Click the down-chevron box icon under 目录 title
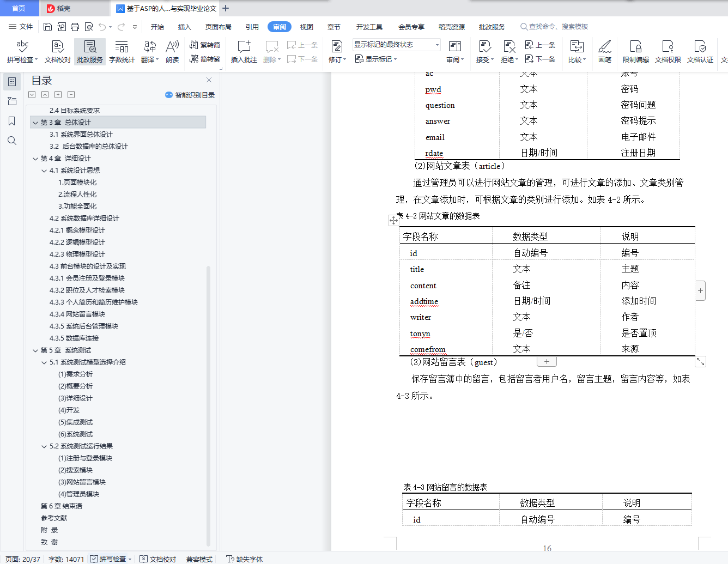Viewport: 728px width, 564px height. click(x=32, y=95)
